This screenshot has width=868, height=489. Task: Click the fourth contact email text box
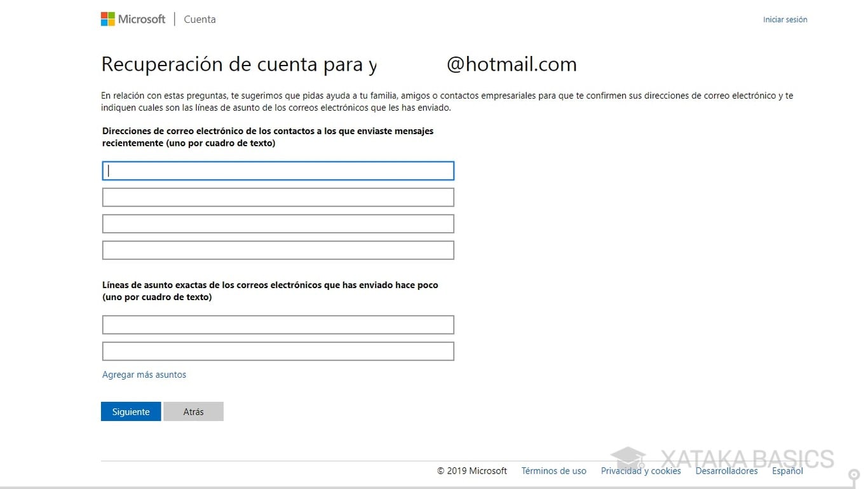278,250
